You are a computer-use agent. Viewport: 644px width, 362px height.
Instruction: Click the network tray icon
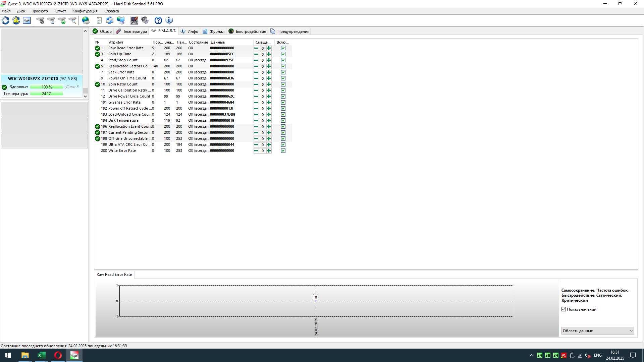tap(580, 355)
